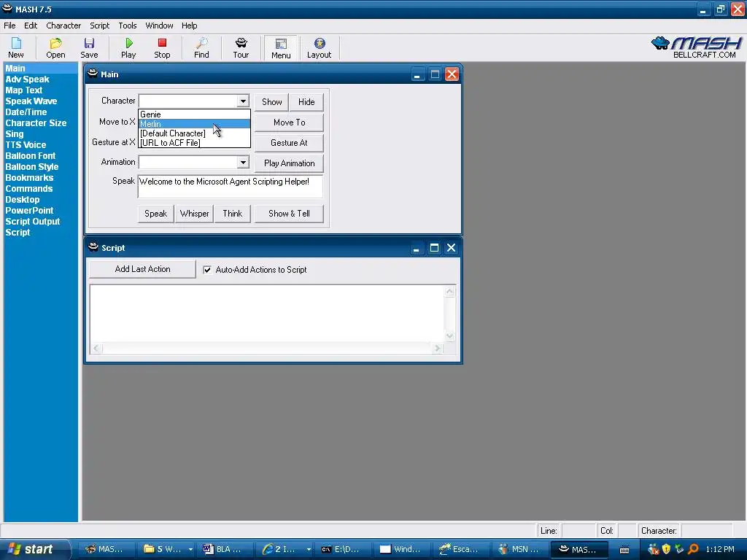
Task: Open the Help menu
Action: coord(189,26)
